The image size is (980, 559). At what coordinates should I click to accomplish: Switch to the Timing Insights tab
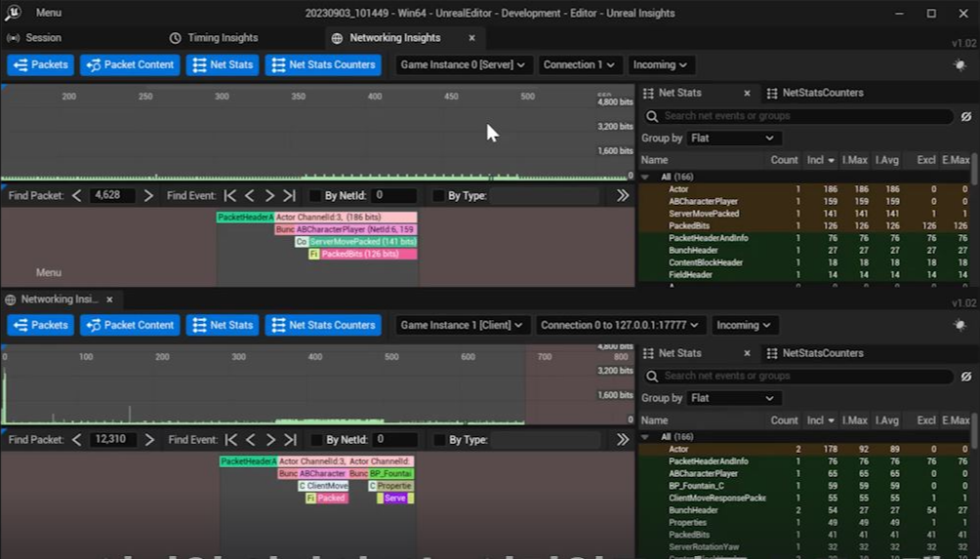tap(214, 37)
